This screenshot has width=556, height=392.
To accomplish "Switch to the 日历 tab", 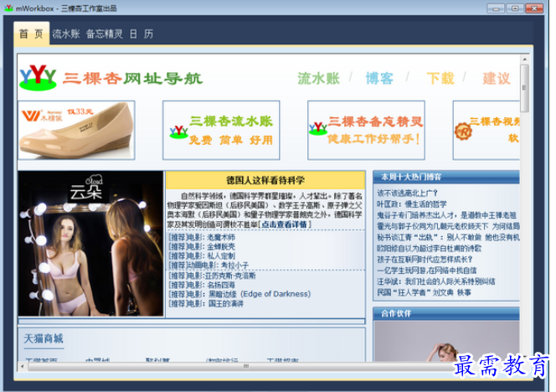I will tap(142, 34).
